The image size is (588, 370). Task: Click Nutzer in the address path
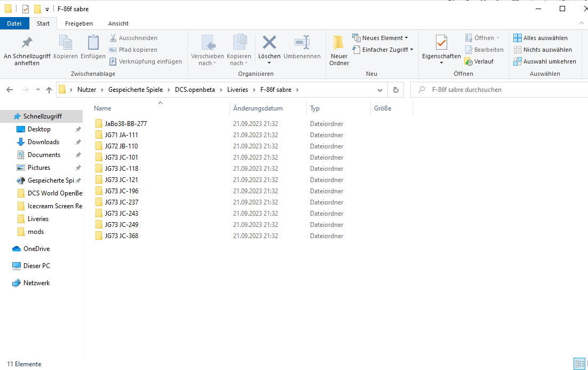click(86, 90)
